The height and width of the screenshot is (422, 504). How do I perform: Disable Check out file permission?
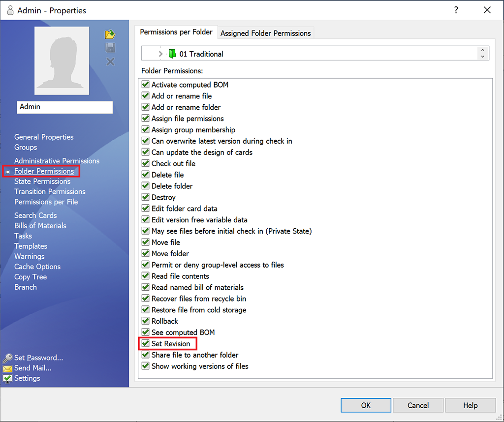pos(145,163)
